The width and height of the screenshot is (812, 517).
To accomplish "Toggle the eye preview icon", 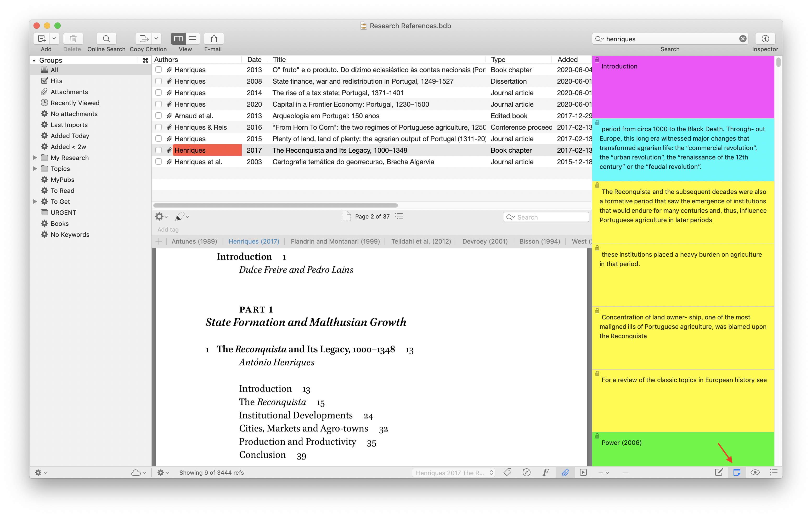I will pyautogui.click(x=755, y=472).
